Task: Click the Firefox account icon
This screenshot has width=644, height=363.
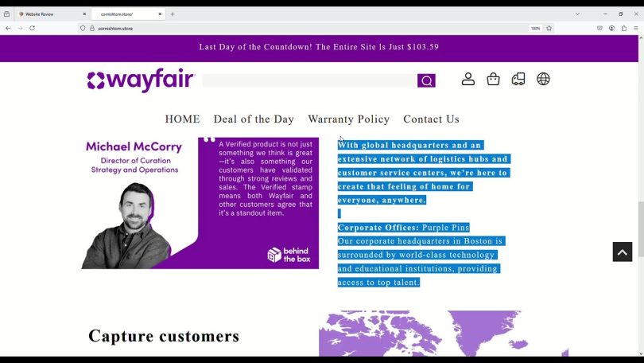Action: (612, 29)
